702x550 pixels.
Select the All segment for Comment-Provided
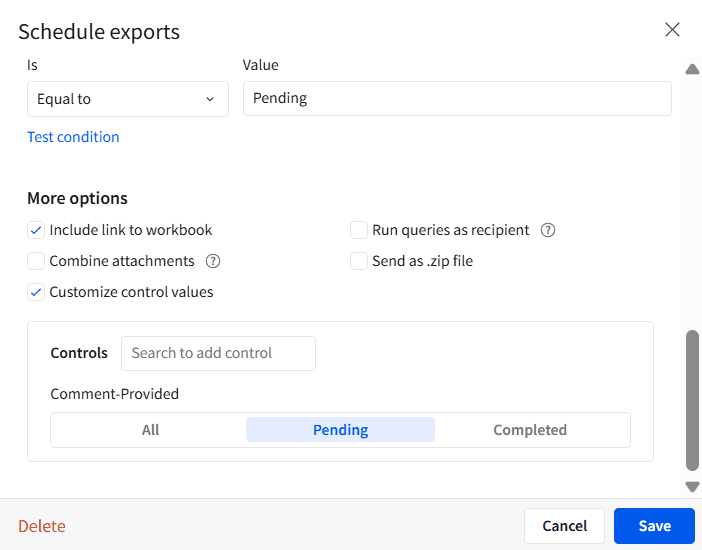click(150, 430)
